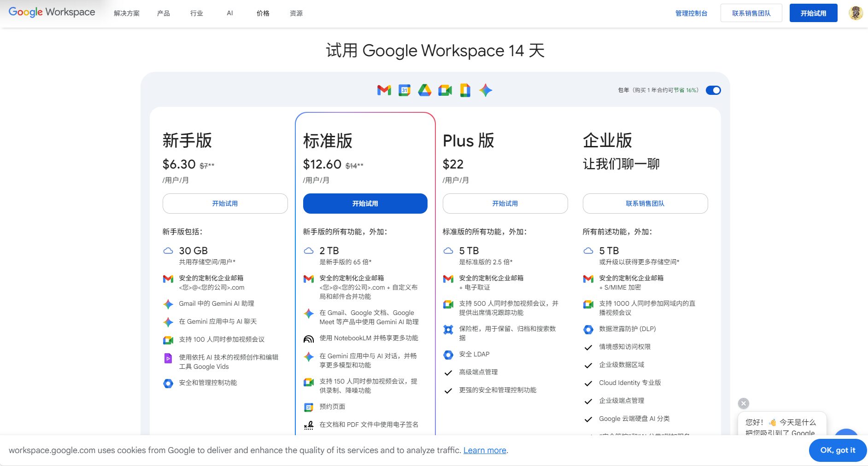Start trial for Plus 版 plan
Image resolution: width=868 pixels, height=466 pixels.
click(505, 204)
